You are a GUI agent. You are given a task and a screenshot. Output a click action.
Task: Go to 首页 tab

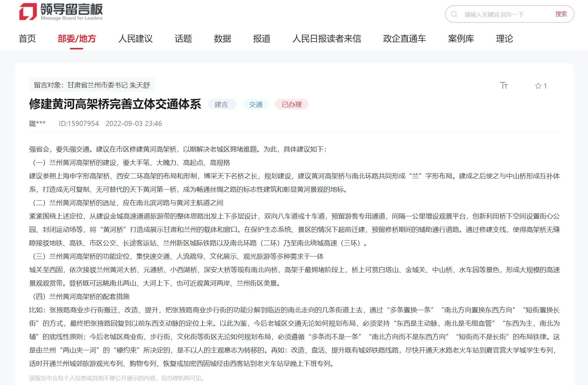(x=27, y=39)
